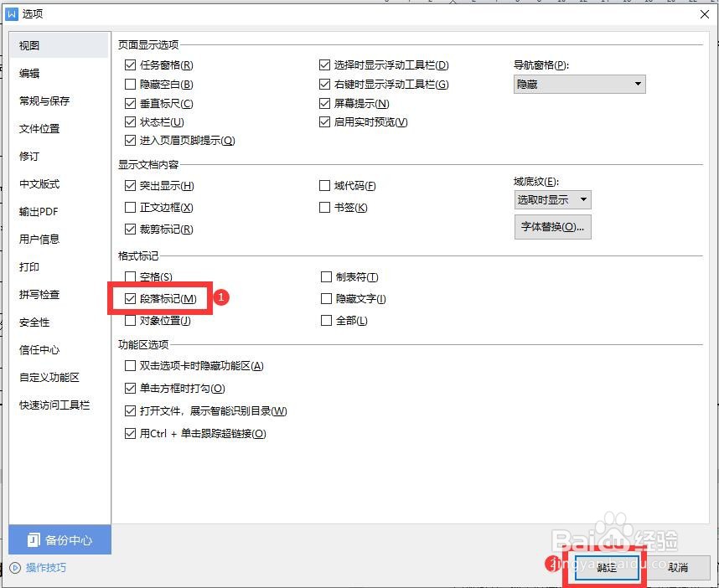
Task: Toggle 进入页眉页脚提示(Q) checkbox
Action: pos(130,140)
